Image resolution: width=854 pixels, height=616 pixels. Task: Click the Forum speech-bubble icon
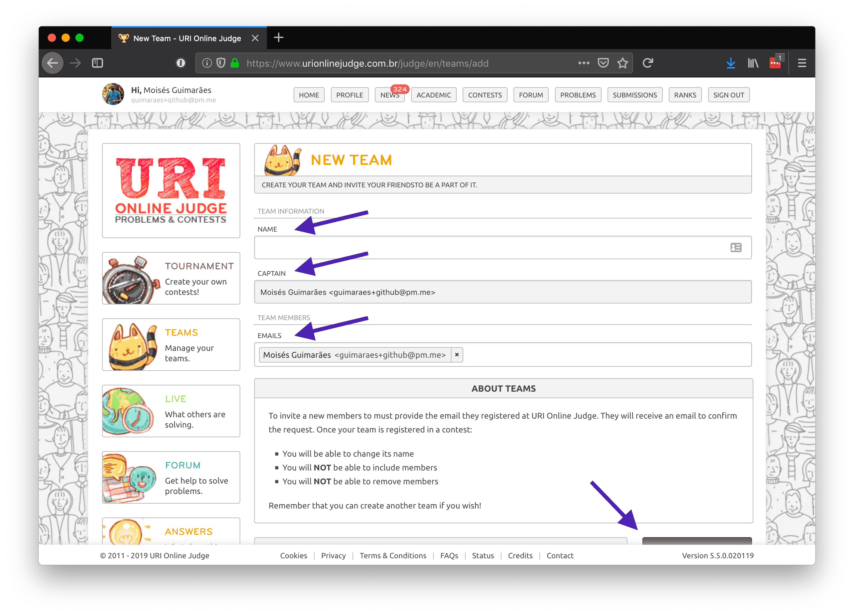tap(129, 477)
